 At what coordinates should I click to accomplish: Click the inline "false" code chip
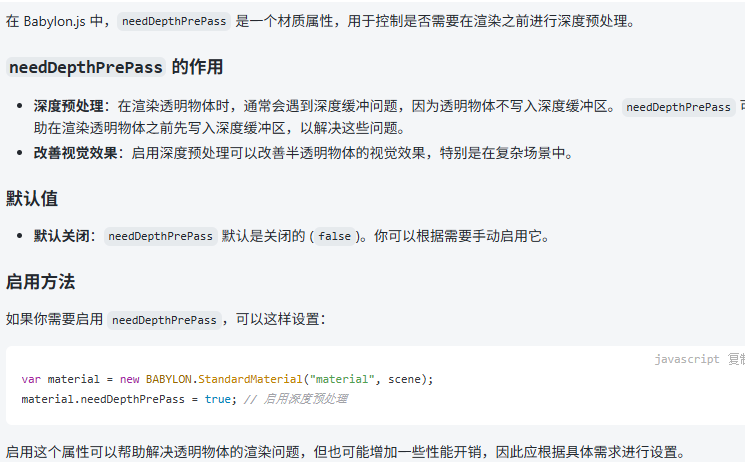coord(334,236)
